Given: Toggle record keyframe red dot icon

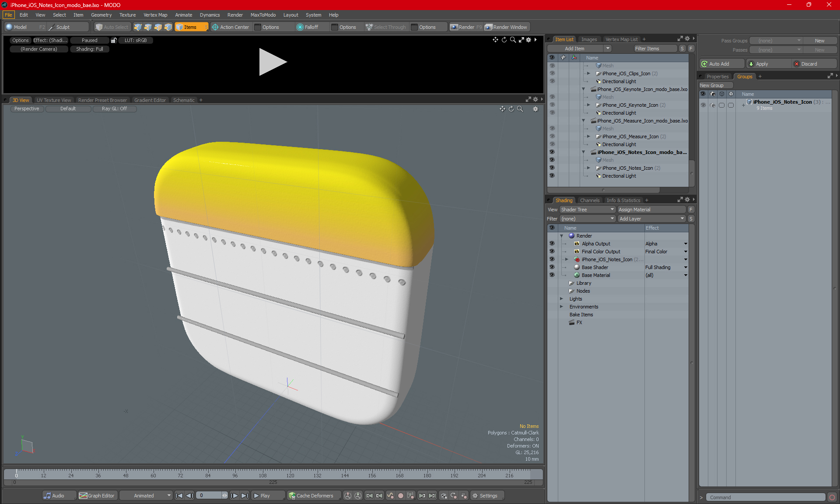Looking at the screenshot, I should tap(401, 496).
